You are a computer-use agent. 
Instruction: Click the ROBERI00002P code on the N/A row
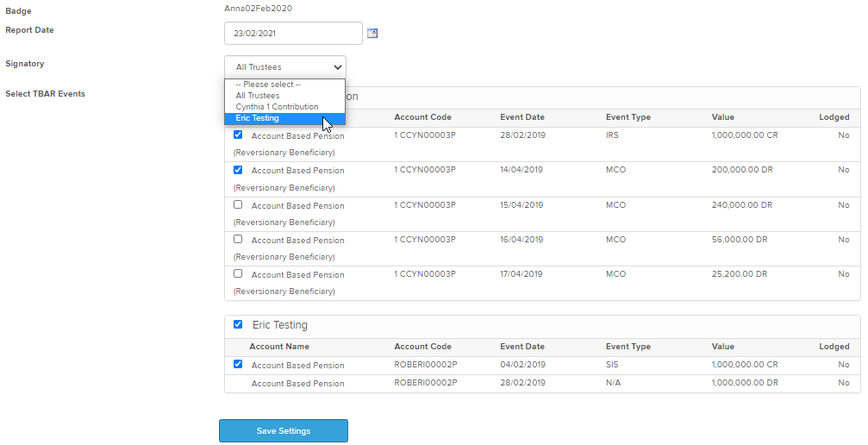point(426,383)
